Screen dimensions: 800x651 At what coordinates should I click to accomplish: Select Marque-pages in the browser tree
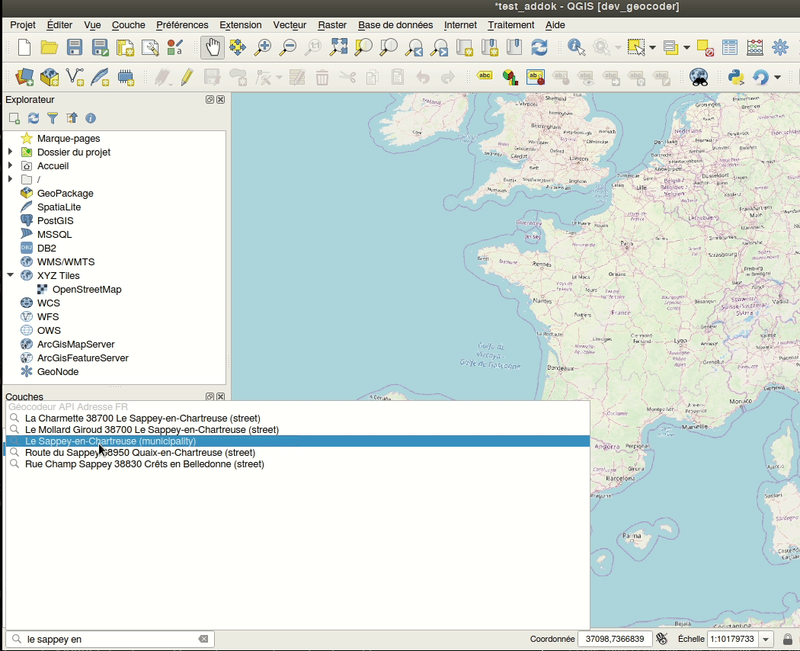(68, 138)
